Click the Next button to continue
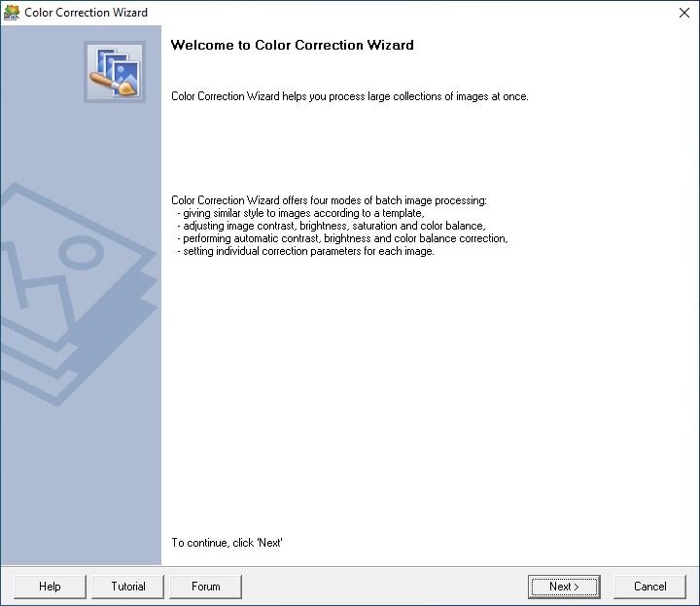This screenshot has width=700, height=606. (564, 587)
